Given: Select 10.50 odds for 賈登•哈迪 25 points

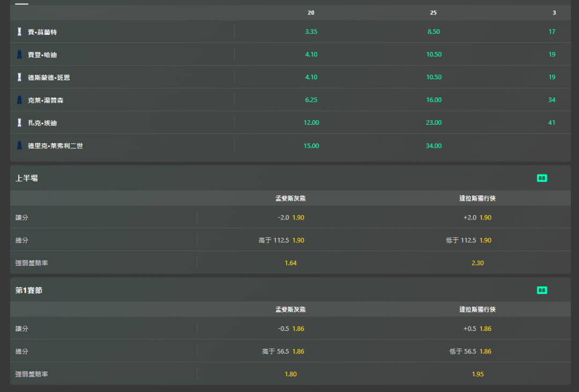Looking at the screenshot, I should [434, 55].
